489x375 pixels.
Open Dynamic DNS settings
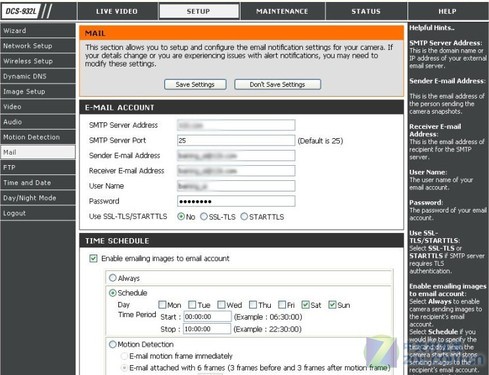click(38, 76)
